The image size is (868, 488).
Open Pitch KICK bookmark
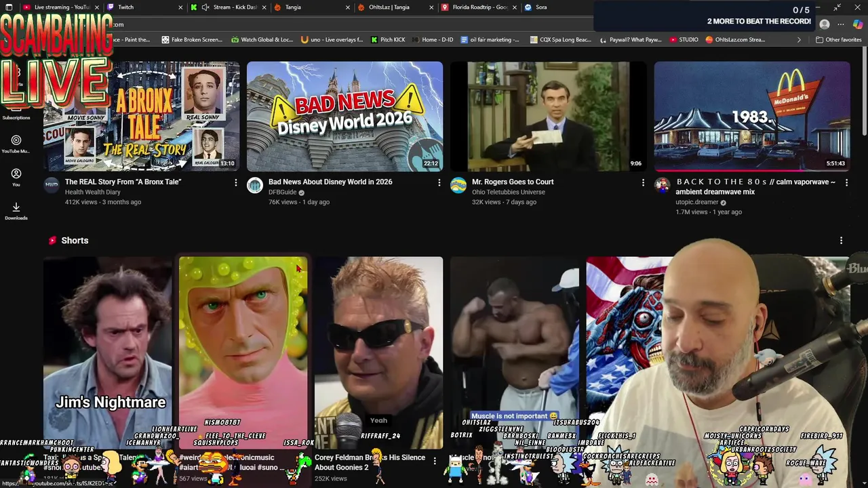click(388, 39)
